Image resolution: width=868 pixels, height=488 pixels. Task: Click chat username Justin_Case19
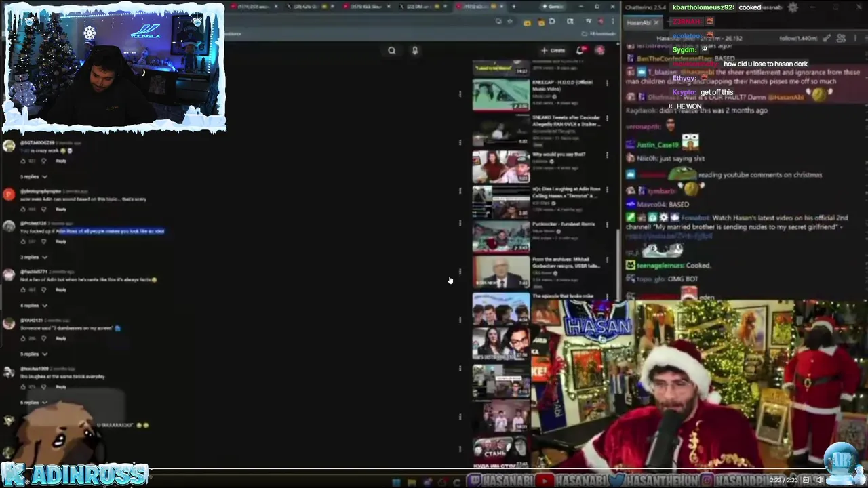657,145
